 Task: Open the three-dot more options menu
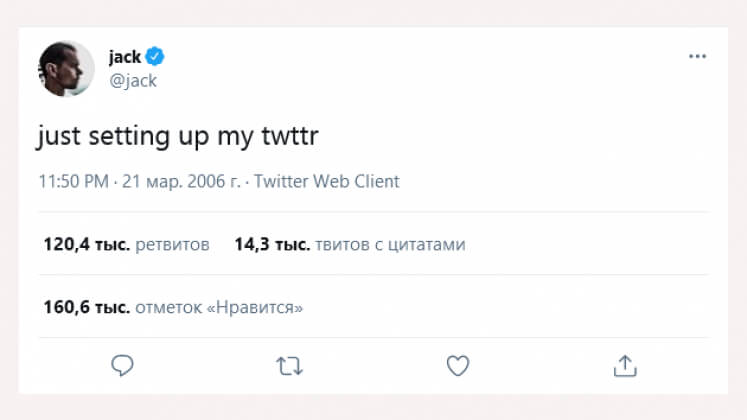pyautogui.click(x=698, y=57)
